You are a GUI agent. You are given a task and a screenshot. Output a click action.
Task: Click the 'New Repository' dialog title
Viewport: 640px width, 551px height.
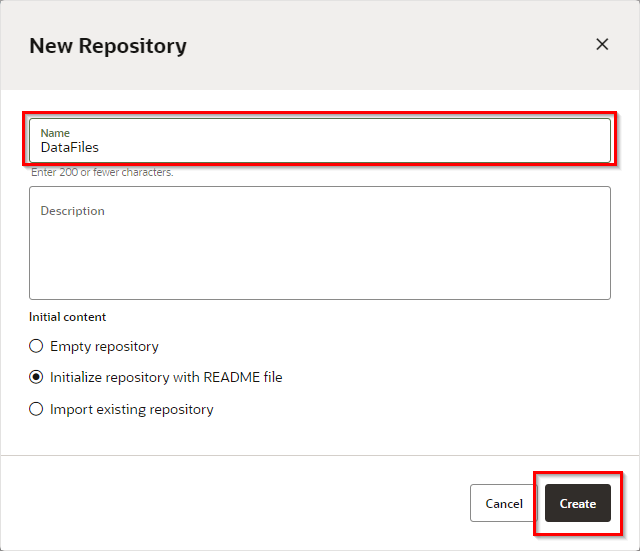pos(108,46)
